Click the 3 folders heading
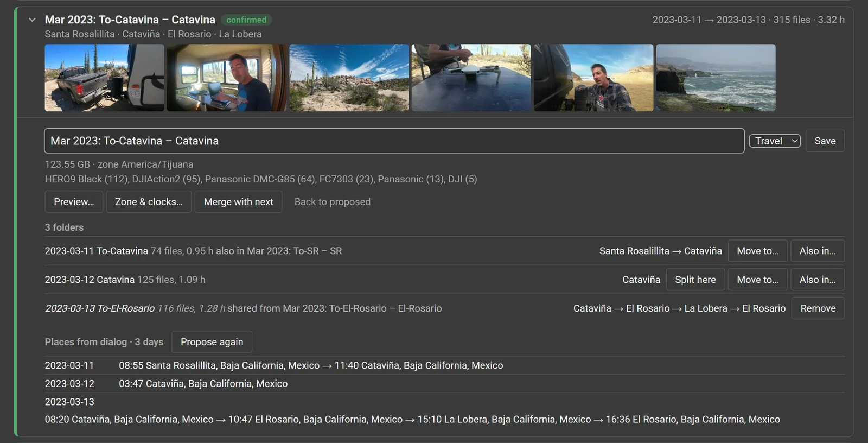 pyautogui.click(x=64, y=227)
